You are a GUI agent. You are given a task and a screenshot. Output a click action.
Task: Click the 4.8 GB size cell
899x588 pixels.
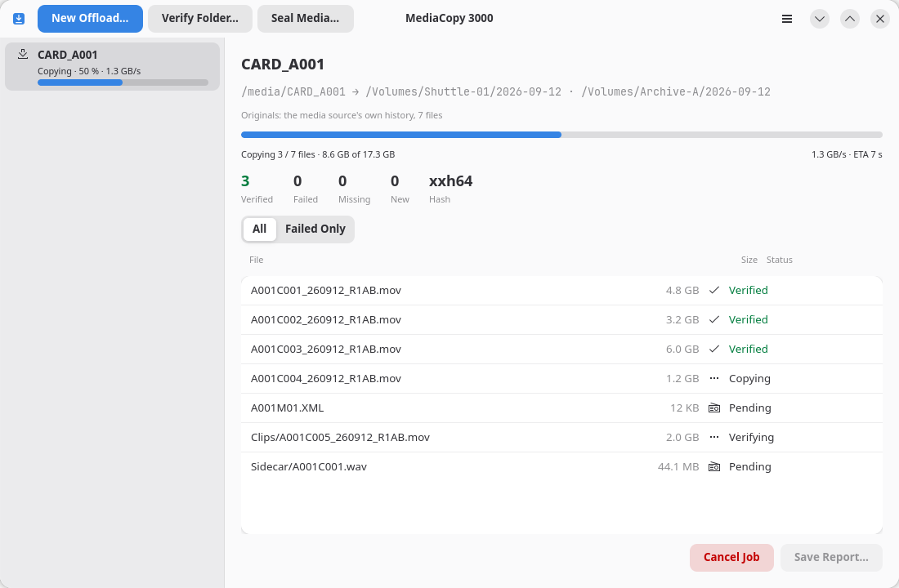coord(682,291)
